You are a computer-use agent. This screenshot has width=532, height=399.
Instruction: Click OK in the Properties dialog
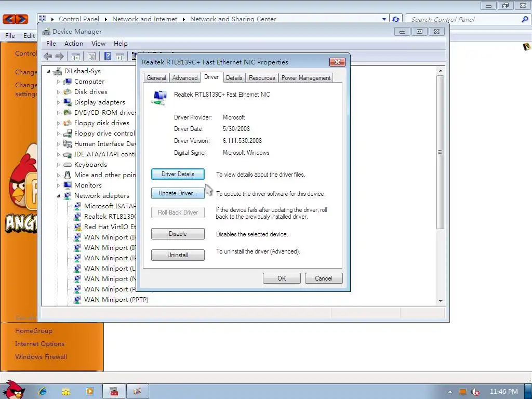[x=282, y=278]
